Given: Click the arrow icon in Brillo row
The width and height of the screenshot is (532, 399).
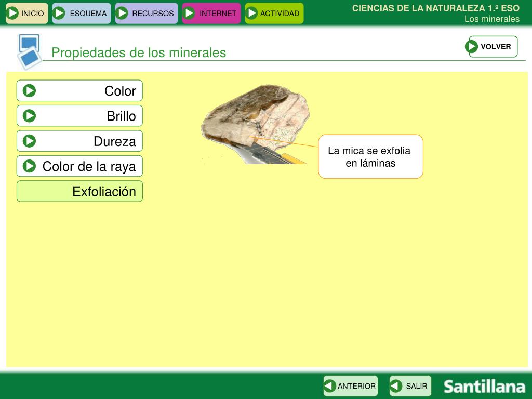Looking at the screenshot, I should [x=29, y=116].
